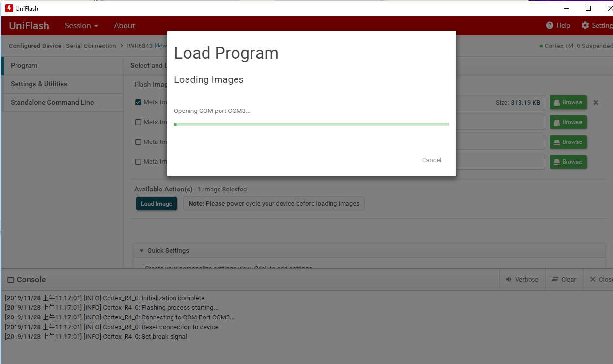
Task: Cancel the Load Program dialog
Action: point(431,160)
